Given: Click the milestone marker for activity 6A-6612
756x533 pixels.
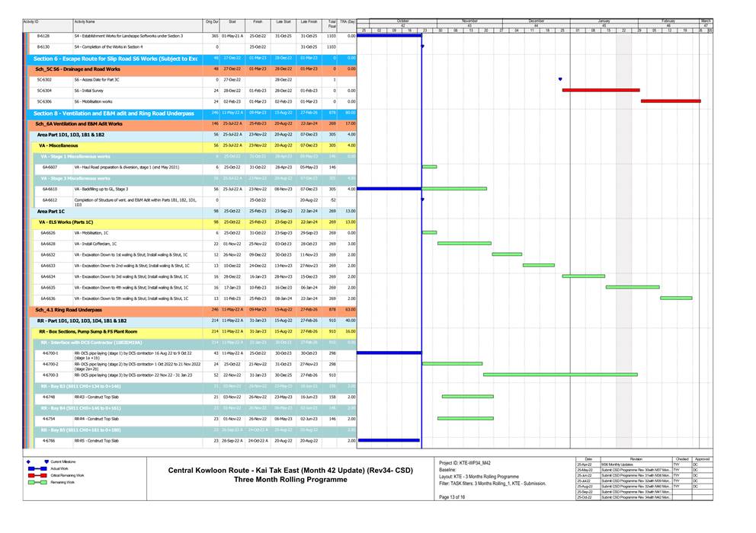Looking at the screenshot, I should click(422, 199).
